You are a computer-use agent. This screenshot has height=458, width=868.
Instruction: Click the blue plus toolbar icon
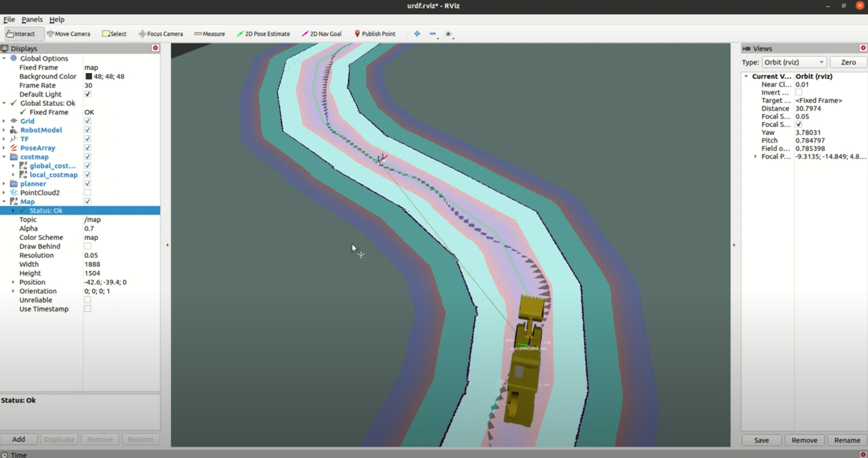(417, 34)
